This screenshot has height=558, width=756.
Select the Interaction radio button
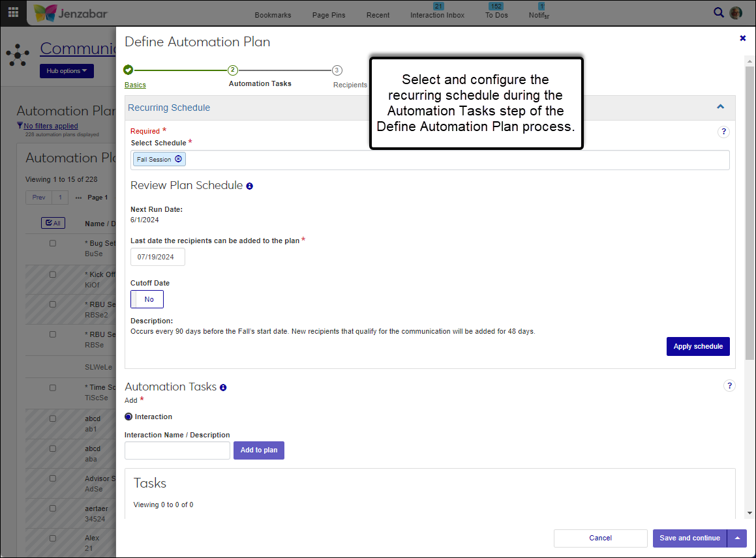[129, 417]
